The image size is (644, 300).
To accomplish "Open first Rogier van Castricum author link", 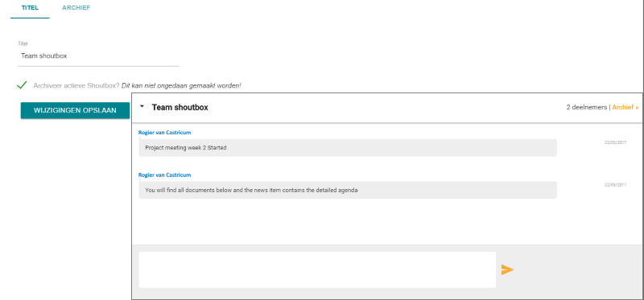I will [165, 133].
